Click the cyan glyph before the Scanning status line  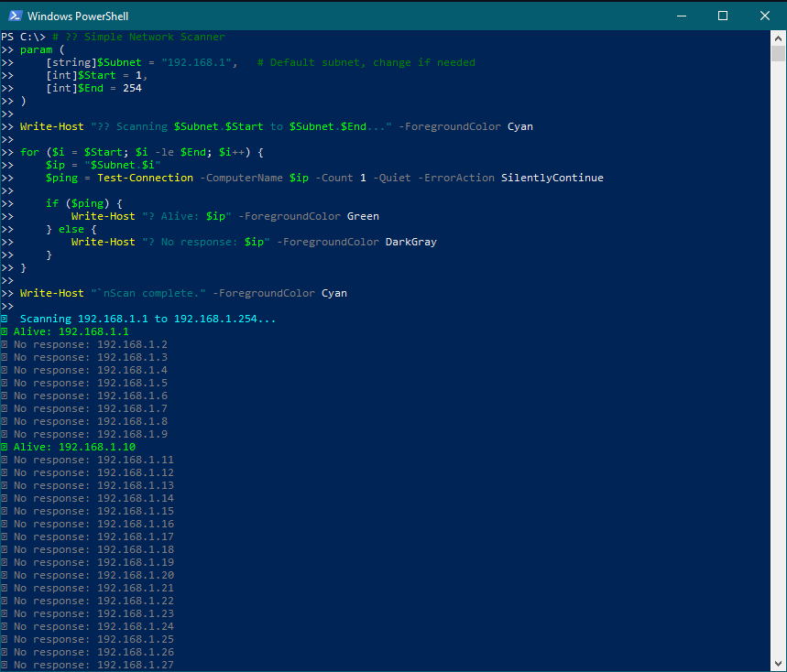tap(6, 319)
